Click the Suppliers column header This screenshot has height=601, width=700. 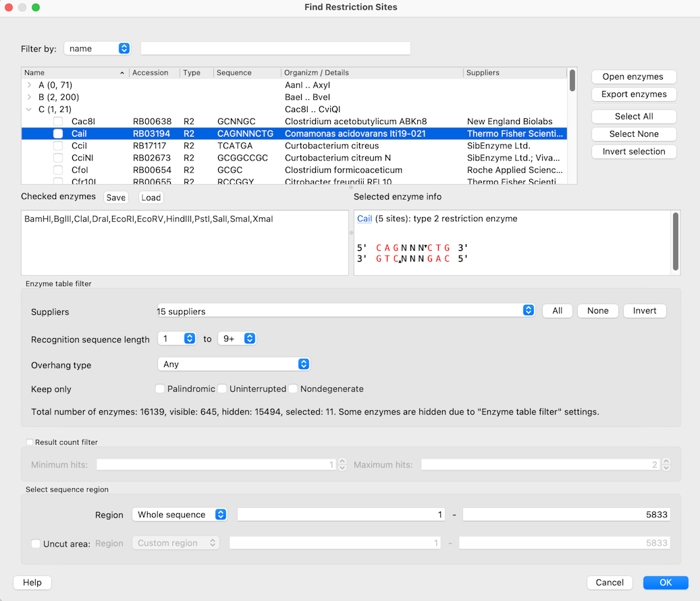513,73
